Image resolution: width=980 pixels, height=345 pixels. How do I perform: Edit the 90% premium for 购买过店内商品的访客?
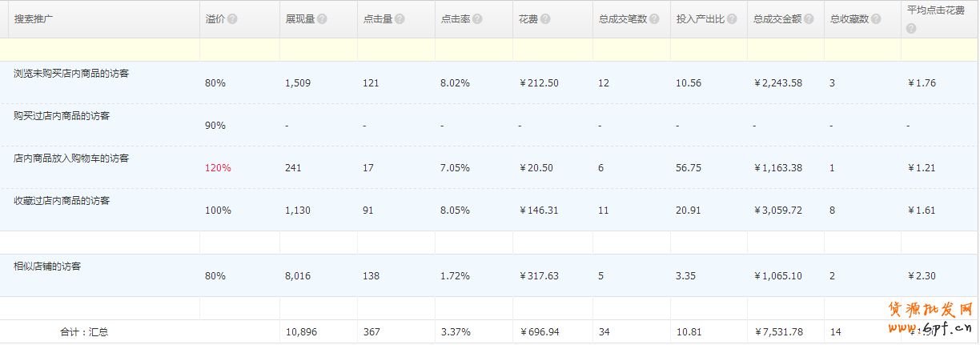215,126
